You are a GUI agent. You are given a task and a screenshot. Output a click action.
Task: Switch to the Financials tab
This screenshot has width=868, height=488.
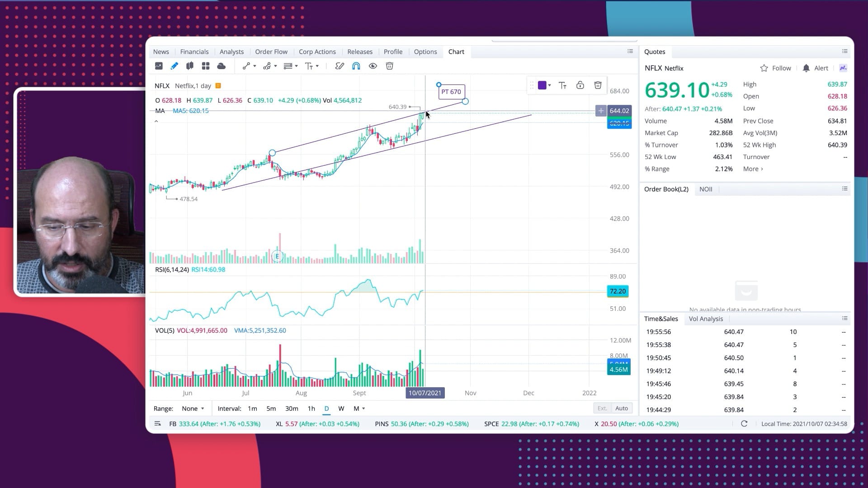[194, 51]
